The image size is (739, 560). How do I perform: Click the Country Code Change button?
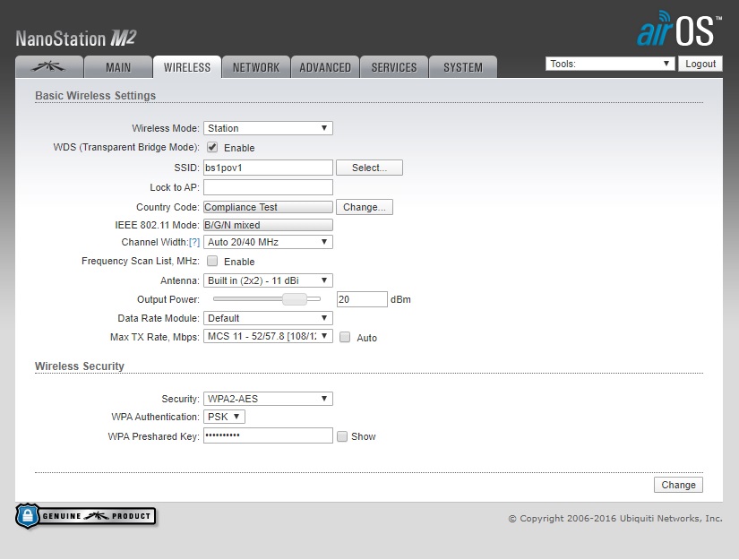tap(365, 207)
